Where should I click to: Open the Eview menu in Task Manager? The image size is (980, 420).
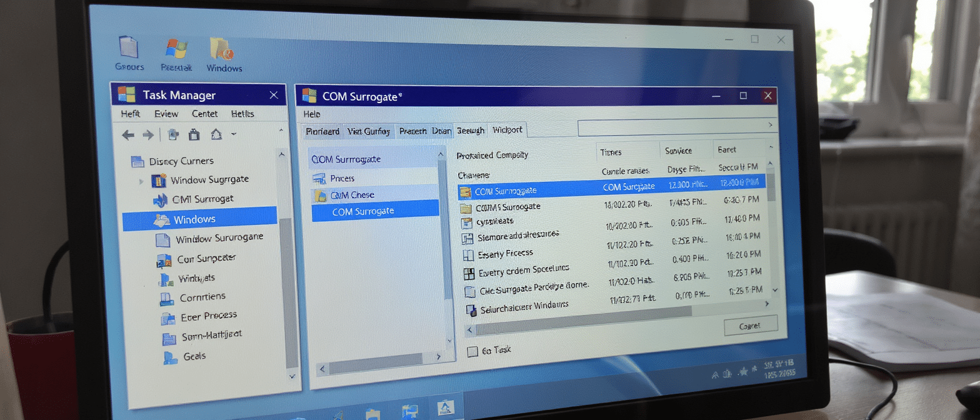(x=166, y=114)
